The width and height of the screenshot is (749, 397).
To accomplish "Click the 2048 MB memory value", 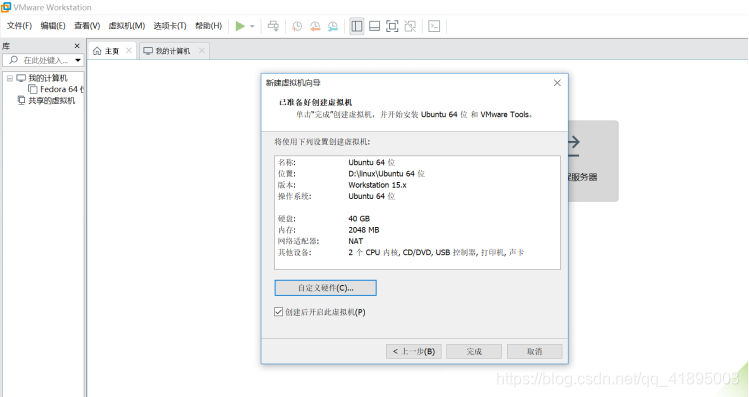I will click(364, 230).
